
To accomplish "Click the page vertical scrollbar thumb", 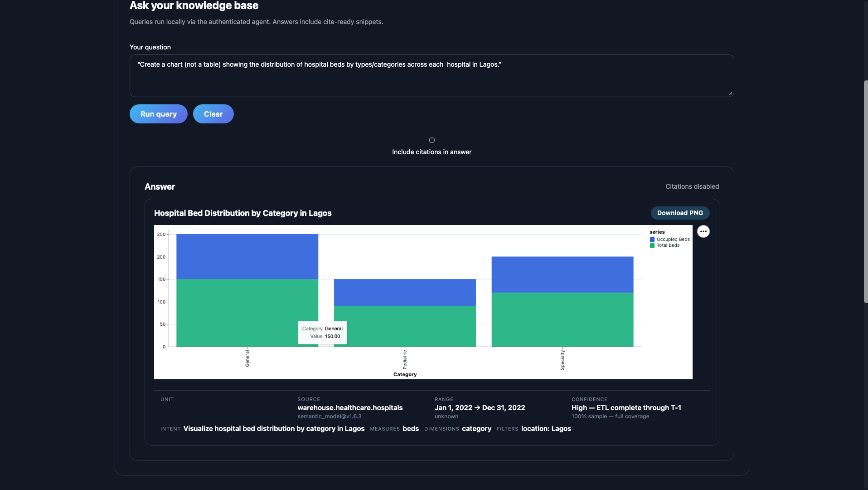I will point(865,191).
